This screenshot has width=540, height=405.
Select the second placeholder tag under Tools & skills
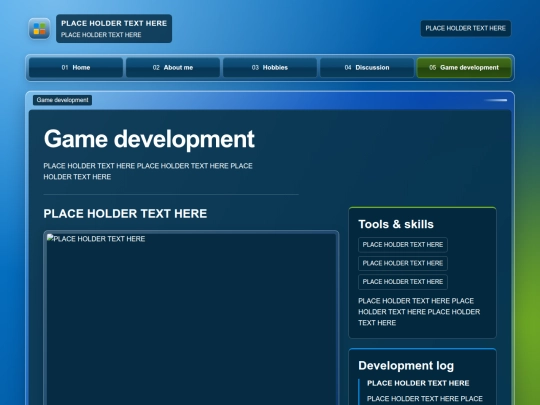click(403, 263)
